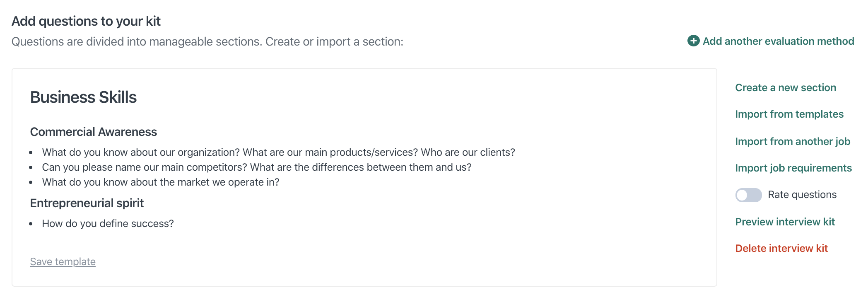The height and width of the screenshot is (295, 868).
Task: Click the 'Entrepreneurial spirit' subheading
Action: pos(87,203)
